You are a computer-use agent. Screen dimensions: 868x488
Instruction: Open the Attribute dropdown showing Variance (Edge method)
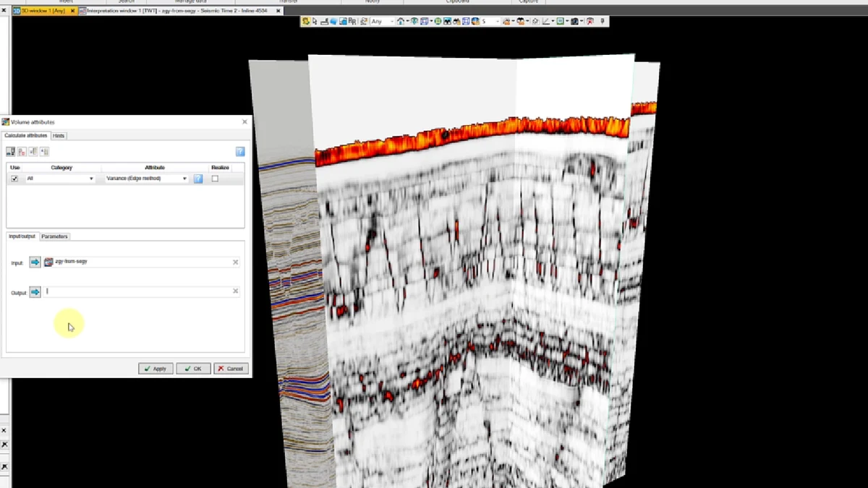(x=147, y=179)
